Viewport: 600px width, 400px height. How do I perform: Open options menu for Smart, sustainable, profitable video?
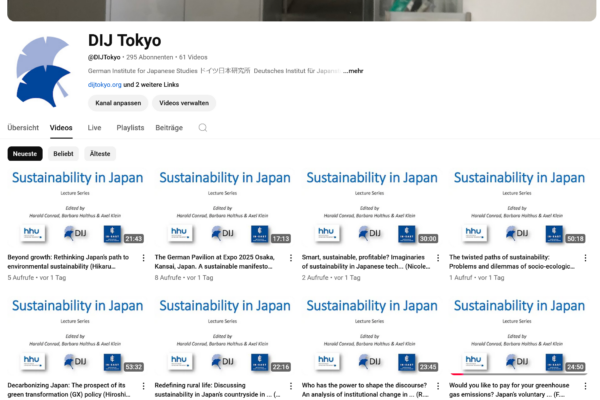click(x=438, y=258)
